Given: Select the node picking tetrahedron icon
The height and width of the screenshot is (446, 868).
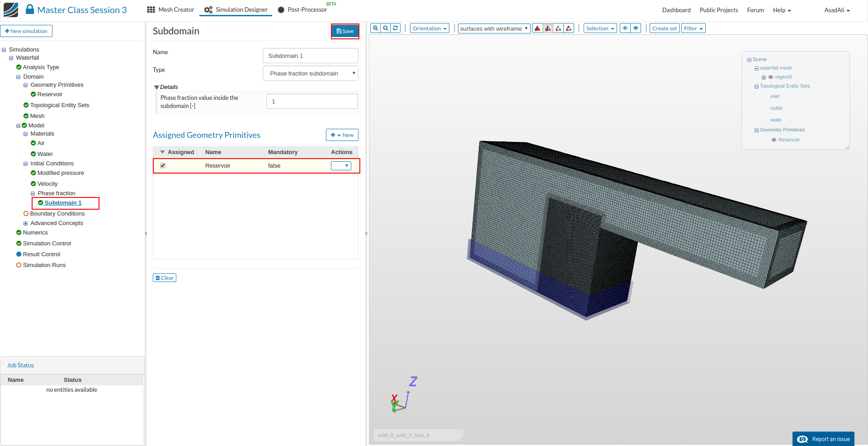Looking at the screenshot, I should tap(569, 28).
